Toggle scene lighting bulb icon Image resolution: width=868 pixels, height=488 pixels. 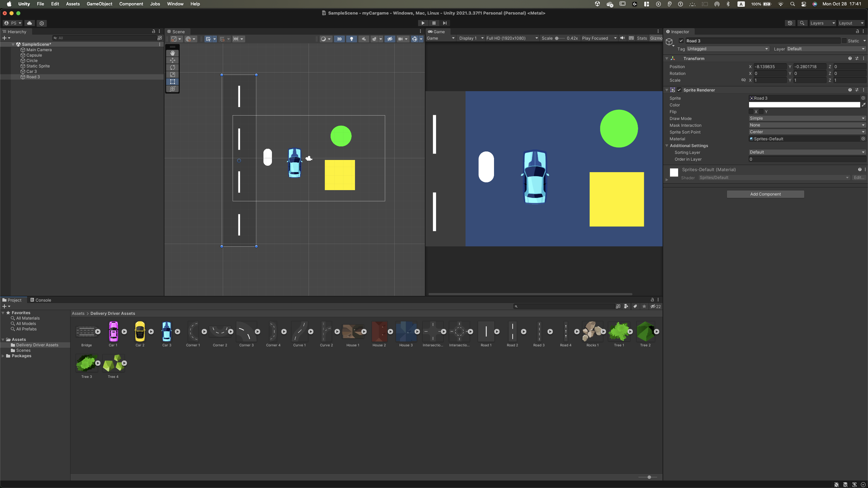tap(352, 39)
